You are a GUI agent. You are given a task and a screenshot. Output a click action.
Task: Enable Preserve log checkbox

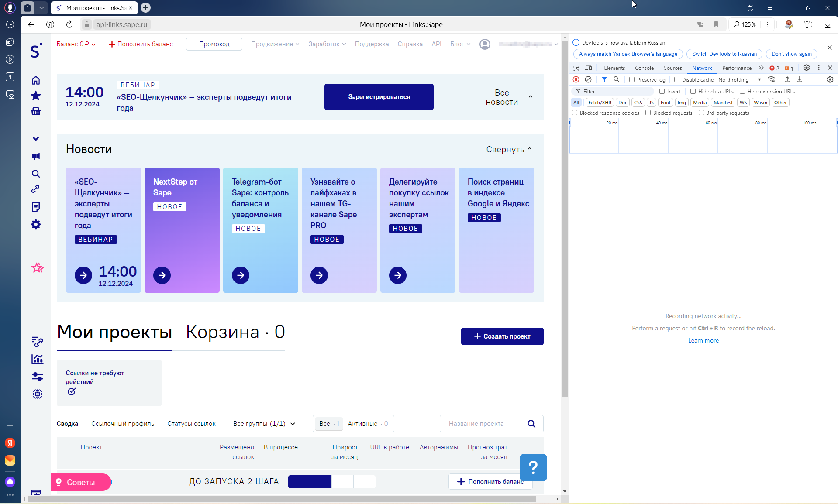tap(632, 79)
